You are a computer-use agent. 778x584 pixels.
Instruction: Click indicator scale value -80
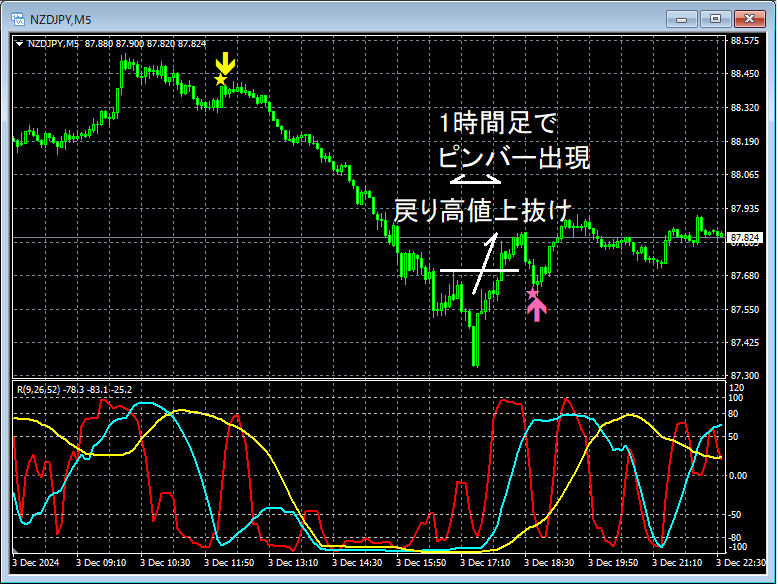tap(737, 537)
